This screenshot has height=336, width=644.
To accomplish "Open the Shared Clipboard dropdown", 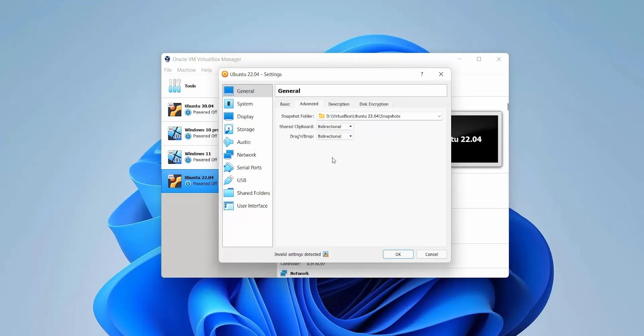I will coord(335,126).
